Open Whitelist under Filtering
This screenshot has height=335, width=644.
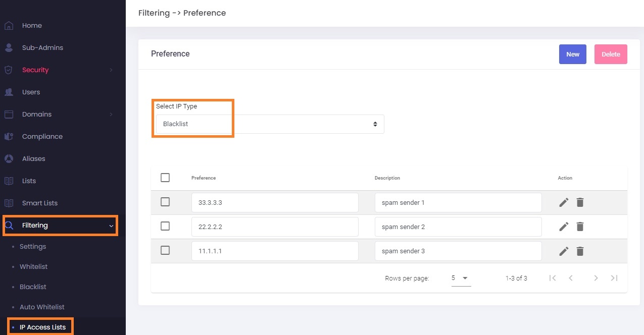coord(34,267)
